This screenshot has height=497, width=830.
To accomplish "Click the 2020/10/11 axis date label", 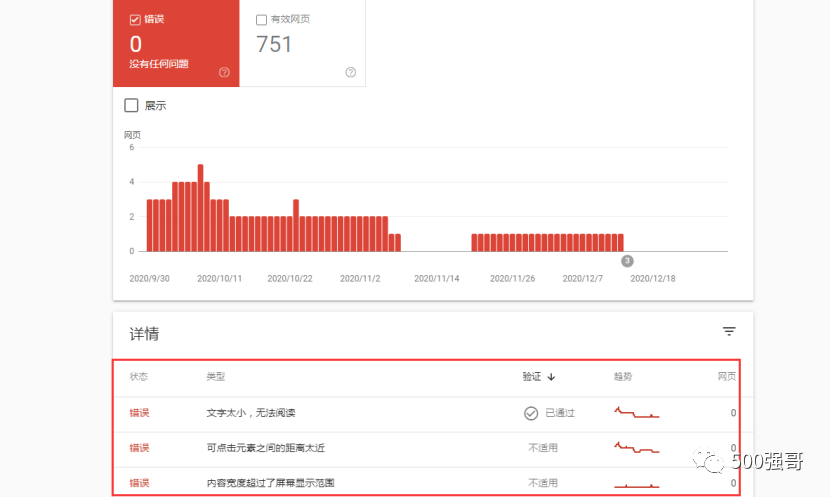I will 220,278.
